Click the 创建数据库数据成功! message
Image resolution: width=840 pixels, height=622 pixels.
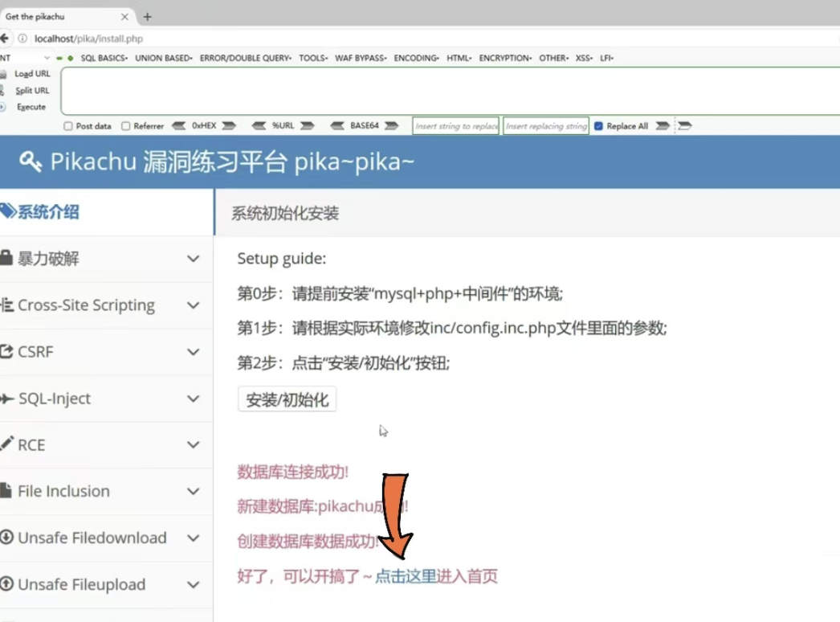[x=308, y=542]
